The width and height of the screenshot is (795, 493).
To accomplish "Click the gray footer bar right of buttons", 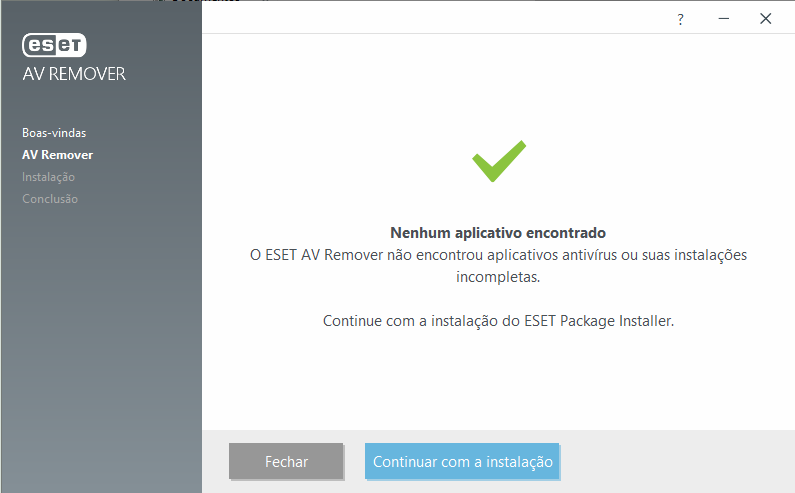I will coord(680,462).
